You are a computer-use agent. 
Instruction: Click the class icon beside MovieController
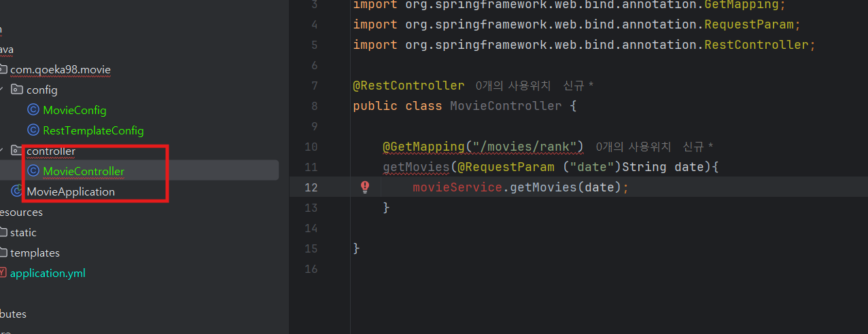click(33, 171)
